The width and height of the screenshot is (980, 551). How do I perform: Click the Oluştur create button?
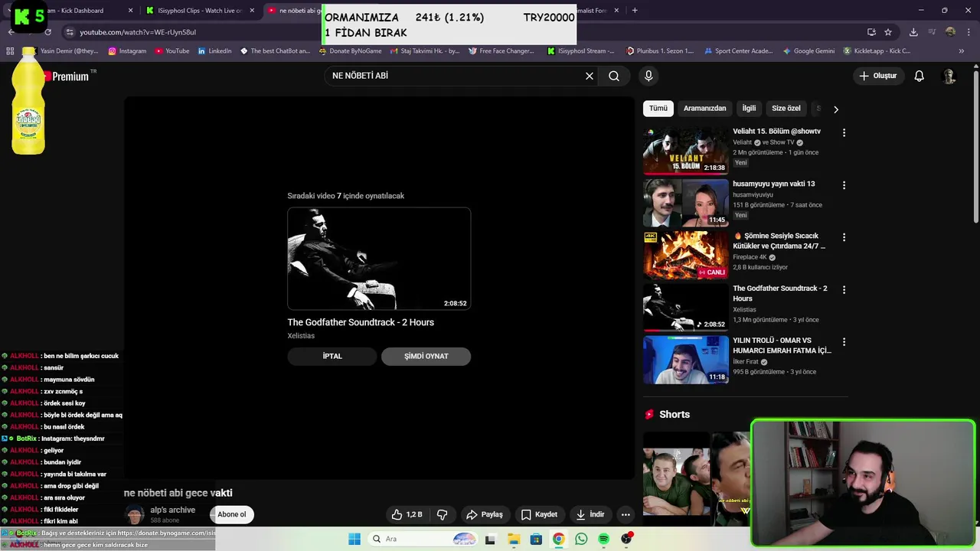click(877, 76)
